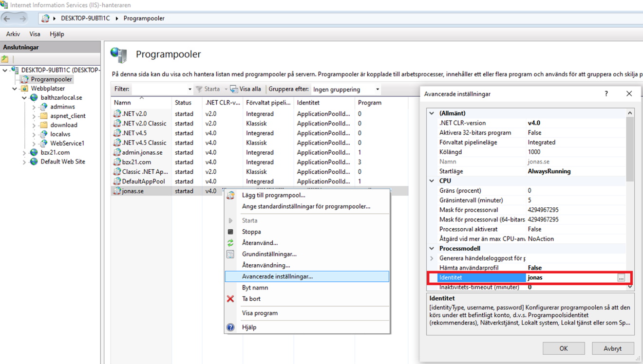This screenshot has height=364, width=643.
Task: Choose Byt namn from context menu
Action: 307,288
